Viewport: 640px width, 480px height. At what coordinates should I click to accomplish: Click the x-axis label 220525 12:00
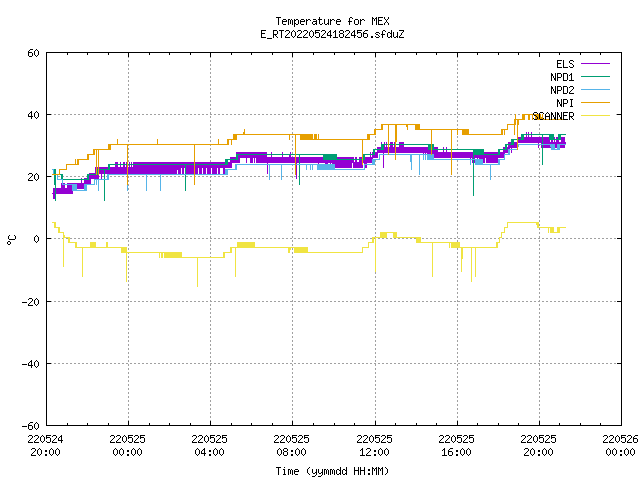point(374,446)
